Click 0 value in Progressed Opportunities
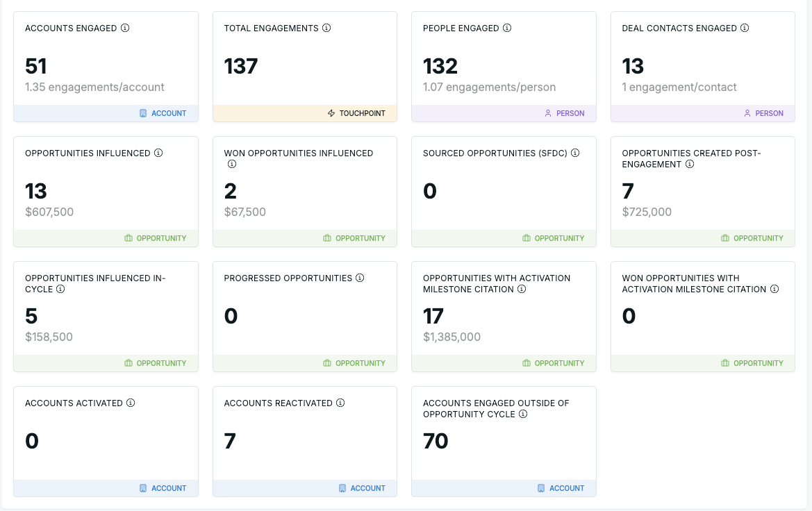 (231, 316)
